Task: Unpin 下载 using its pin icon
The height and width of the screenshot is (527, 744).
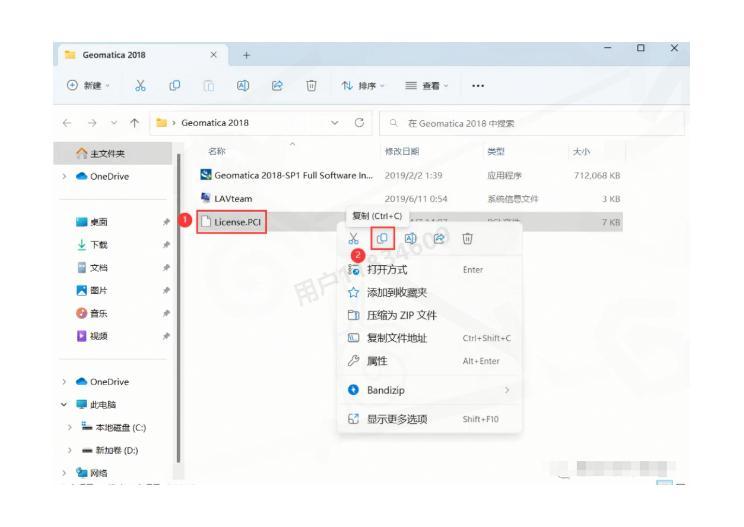Action: pos(166,245)
